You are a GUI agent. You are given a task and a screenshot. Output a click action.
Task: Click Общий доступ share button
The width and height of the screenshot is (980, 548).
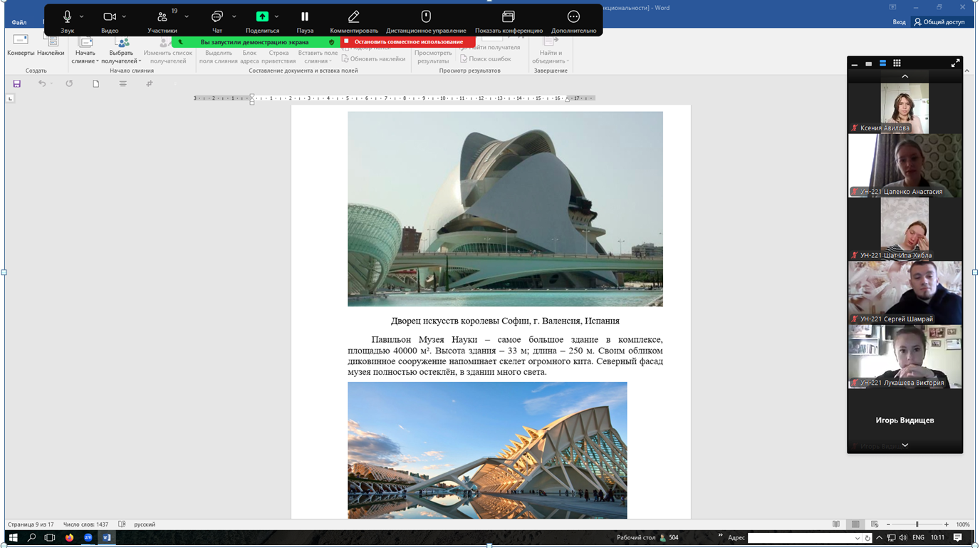(939, 22)
